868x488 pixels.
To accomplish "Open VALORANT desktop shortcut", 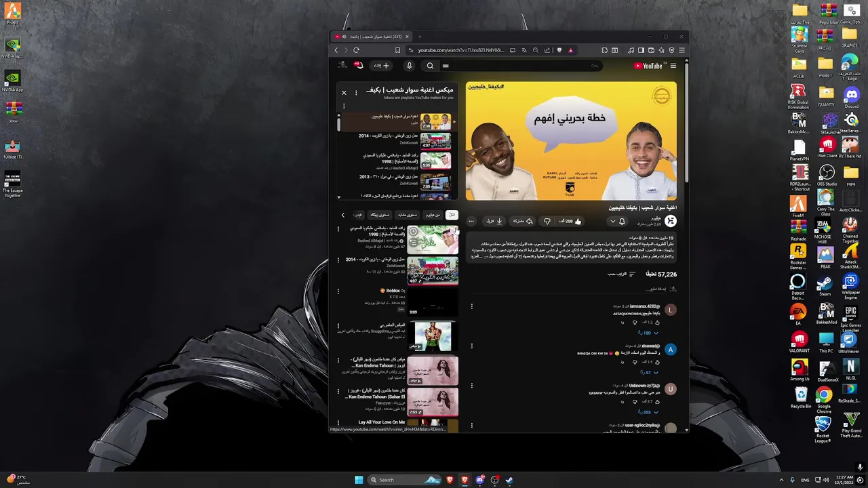I will [x=800, y=342].
